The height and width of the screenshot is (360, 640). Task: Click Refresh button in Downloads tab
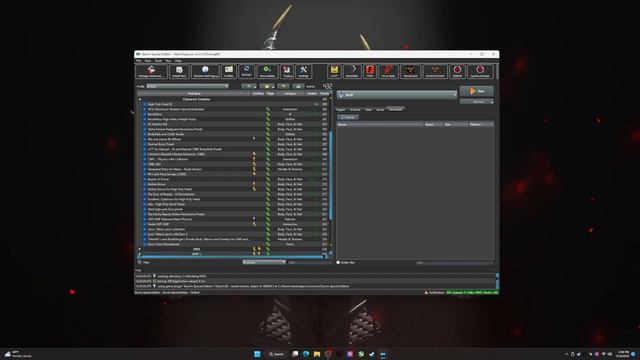coord(348,117)
